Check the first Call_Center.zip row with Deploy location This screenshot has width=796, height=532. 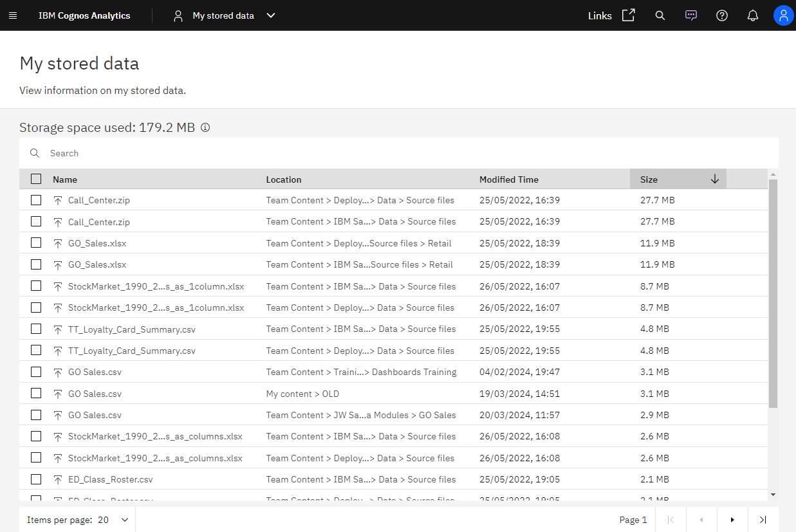click(x=36, y=200)
